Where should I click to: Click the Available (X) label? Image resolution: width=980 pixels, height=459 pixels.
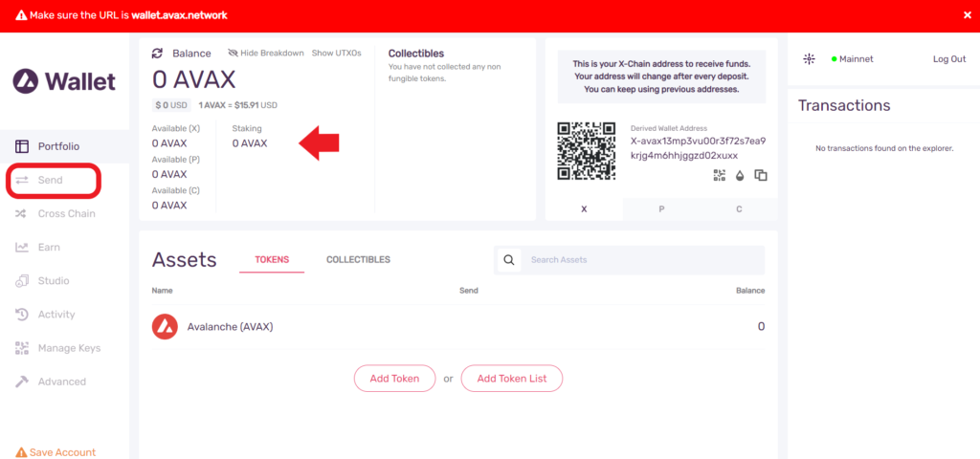tap(176, 128)
